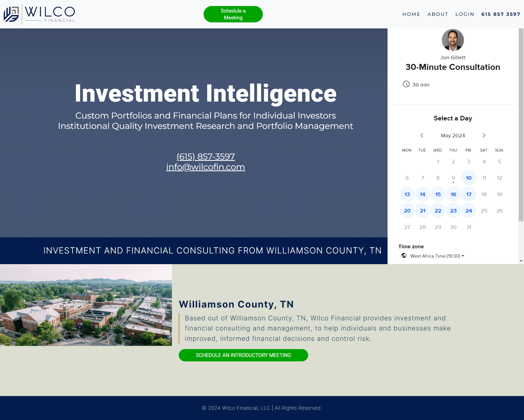The height and width of the screenshot is (420, 524).
Task: Click the Time zone label
Action: point(411,247)
